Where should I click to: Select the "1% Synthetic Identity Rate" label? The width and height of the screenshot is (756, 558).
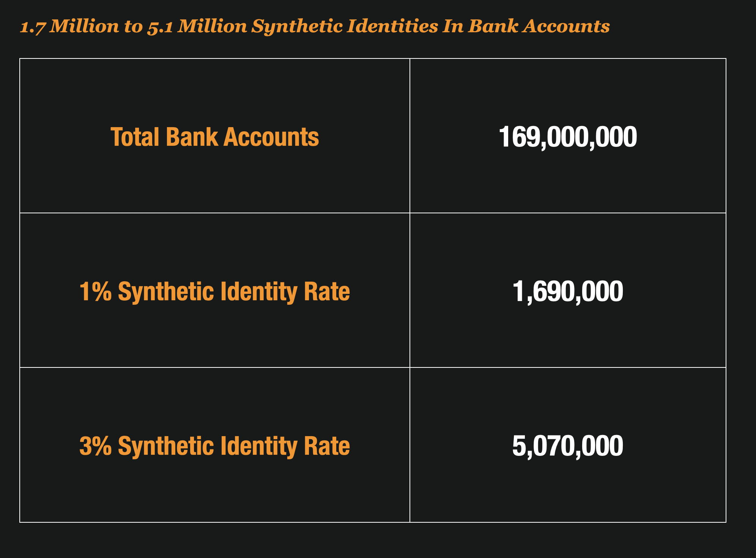click(x=214, y=292)
